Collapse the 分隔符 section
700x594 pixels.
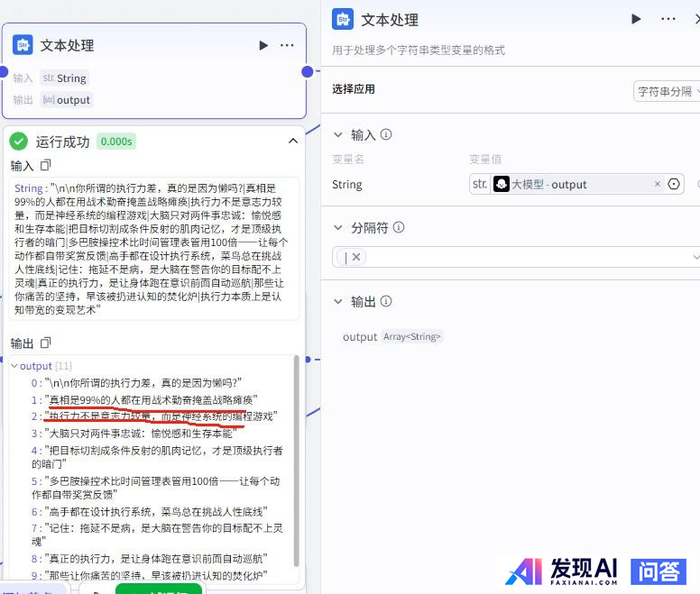click(x=338, y=228)
